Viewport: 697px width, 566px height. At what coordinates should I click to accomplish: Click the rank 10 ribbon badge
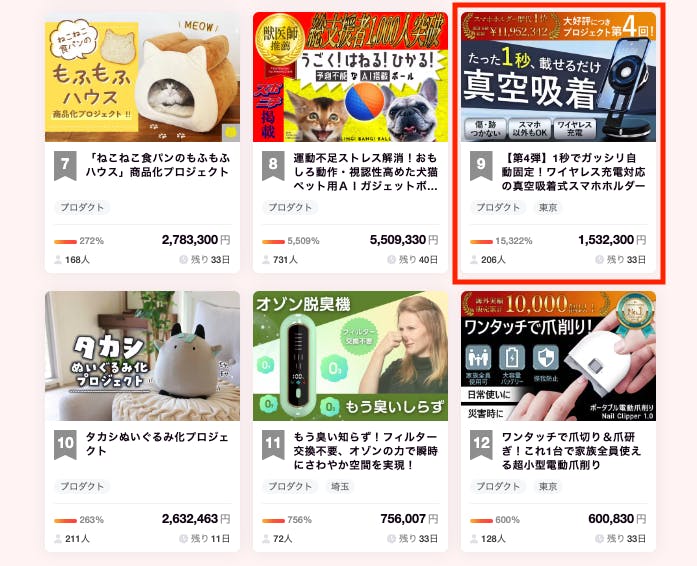65,444
